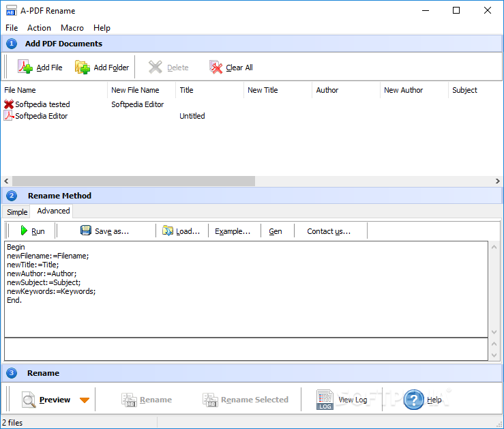Click the New Author column header

pyautogui.click(x=414, y=90)
